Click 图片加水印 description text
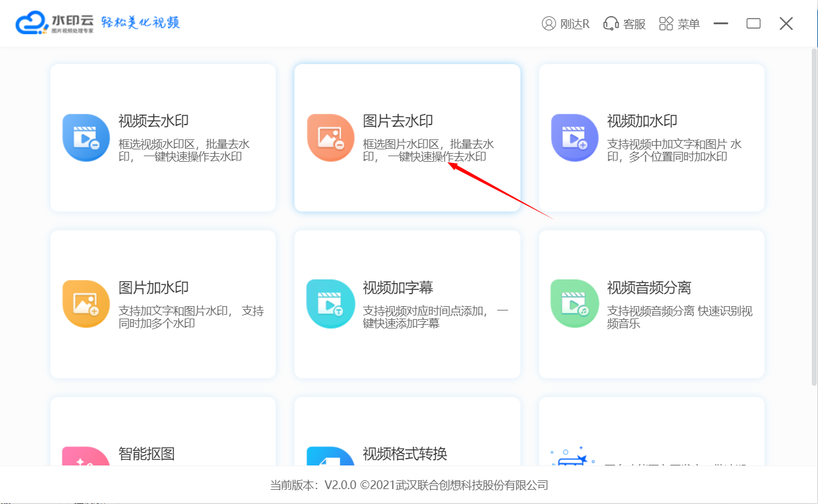 click(191, 317)
